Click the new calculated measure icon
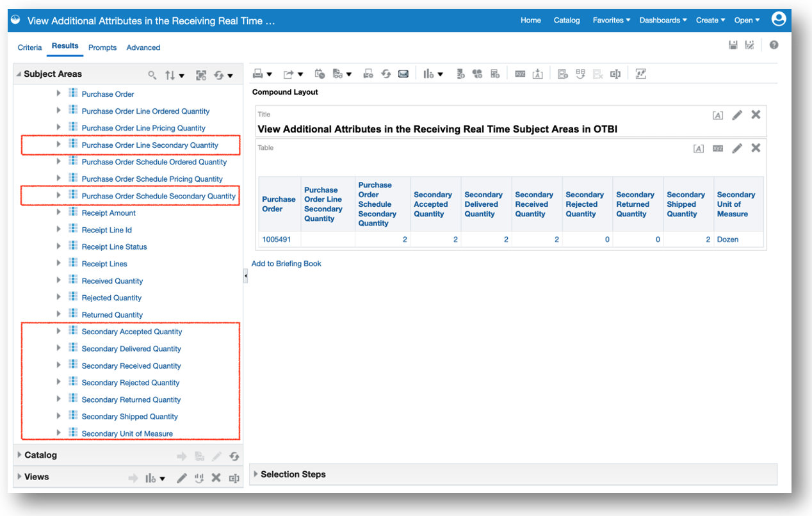 pyautogui.click(x=460, y=74)
